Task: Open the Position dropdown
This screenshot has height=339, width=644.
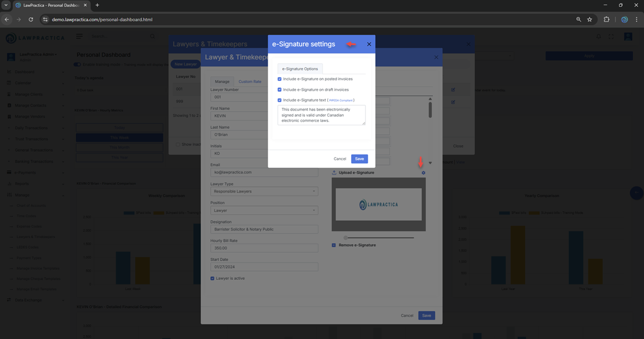Action: (x=264, y=210)
